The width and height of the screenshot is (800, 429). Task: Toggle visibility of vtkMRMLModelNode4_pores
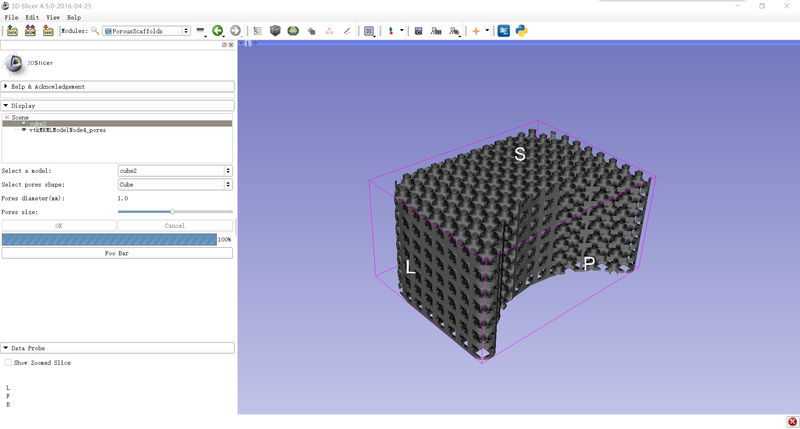[x=24, y=130]
